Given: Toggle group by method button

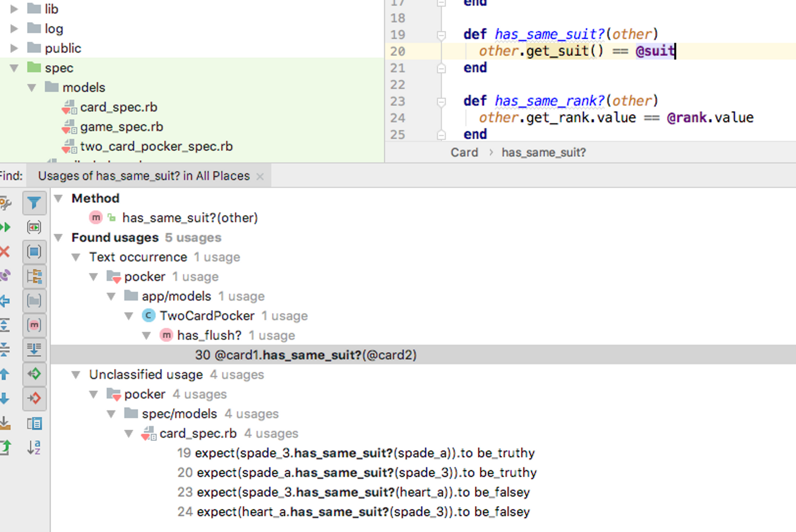Looking at the screenshot, I should [x=34, y=325].
